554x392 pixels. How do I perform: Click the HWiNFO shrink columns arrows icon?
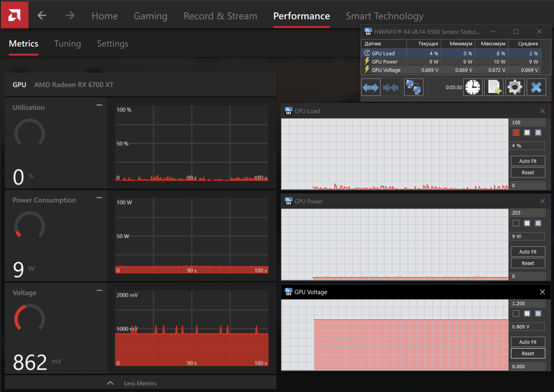391,87
